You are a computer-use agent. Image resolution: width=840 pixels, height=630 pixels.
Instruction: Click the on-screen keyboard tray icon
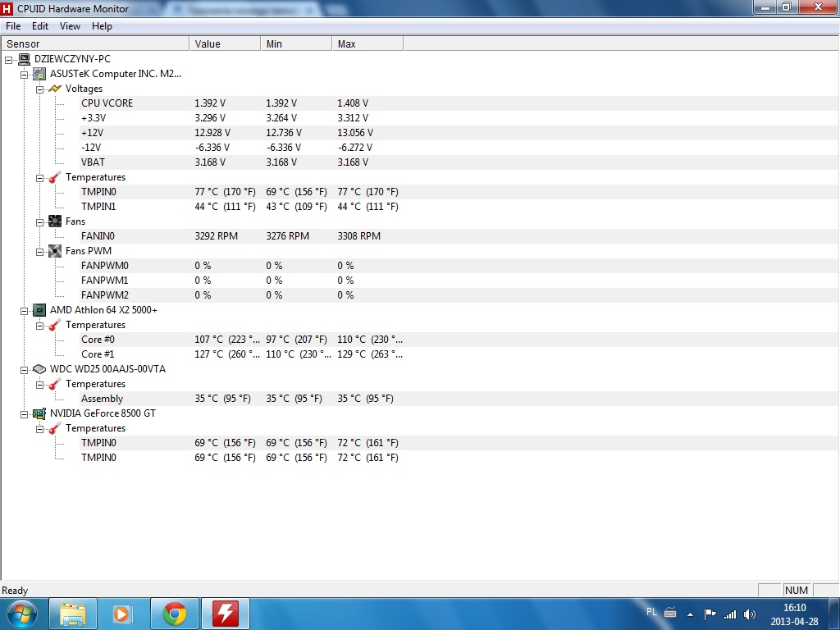670,612
